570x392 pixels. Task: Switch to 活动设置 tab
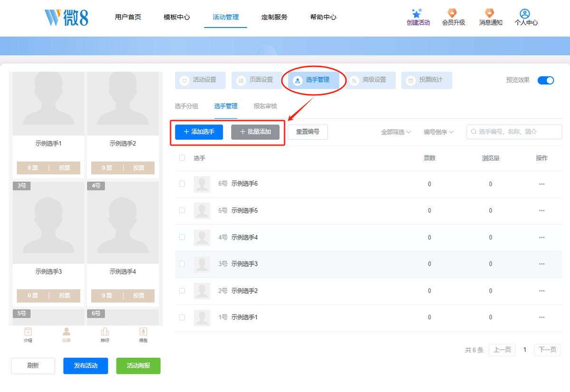pos(200,80)
